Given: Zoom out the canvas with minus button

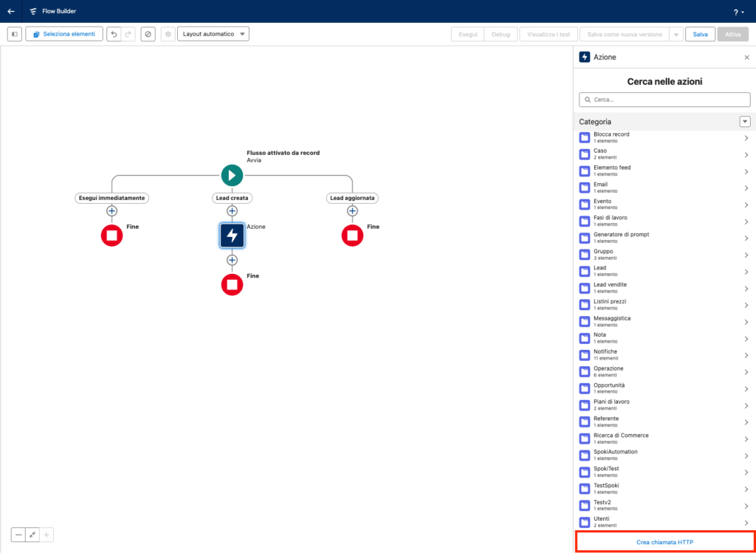Looking at the screenshot, I should 18,535.
